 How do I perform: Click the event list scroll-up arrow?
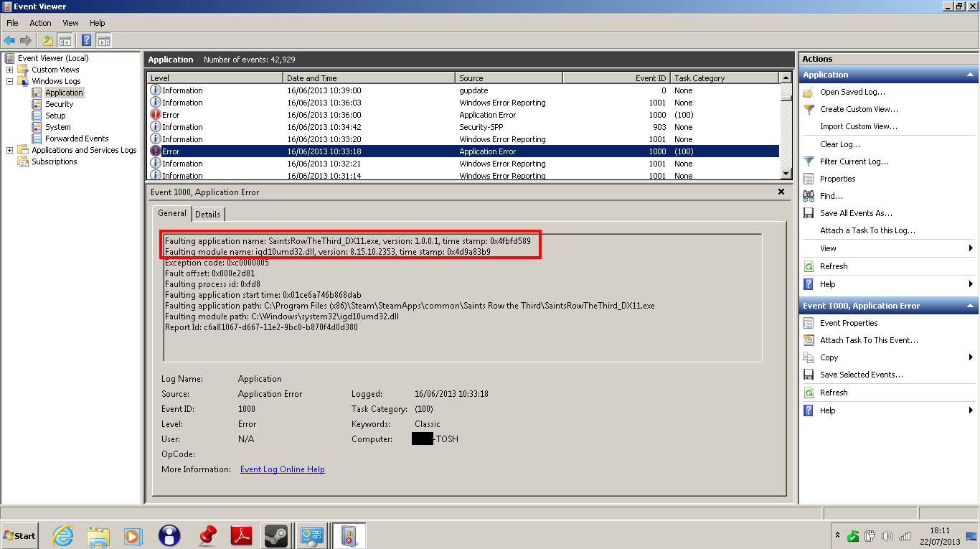(x=786, y=78)
